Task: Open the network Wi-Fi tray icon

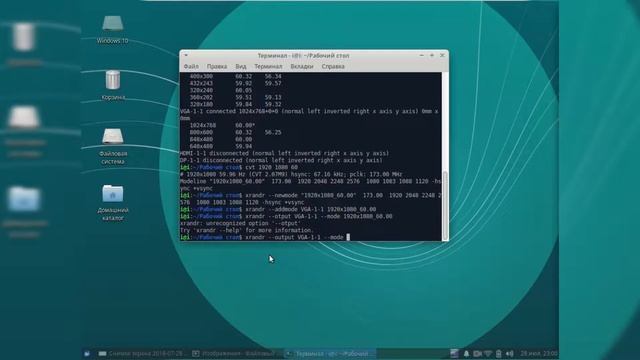Action: point(488,353)
